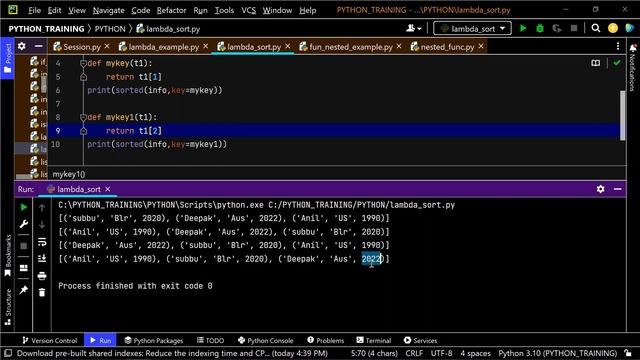The height and width of the screenshot is (360, 640).
Task: Click Python 3.10 interpreter selector
Action: [x=557, y=353]
